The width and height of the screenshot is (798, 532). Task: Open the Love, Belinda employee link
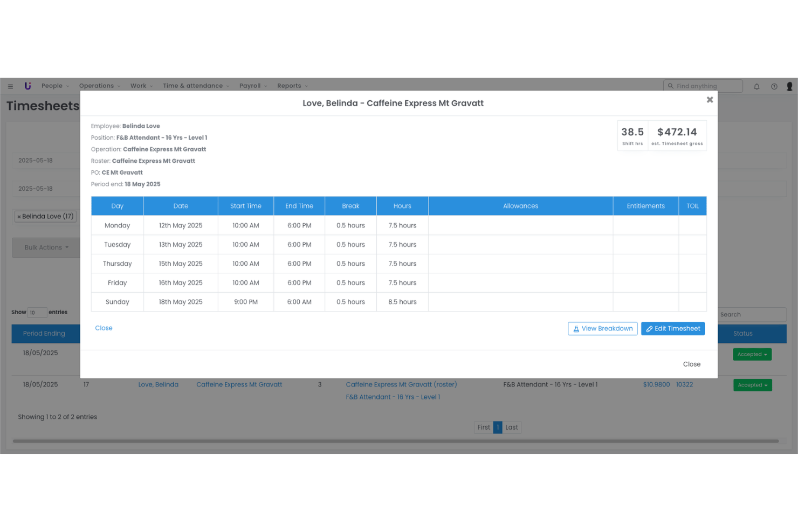pos(158,385)
